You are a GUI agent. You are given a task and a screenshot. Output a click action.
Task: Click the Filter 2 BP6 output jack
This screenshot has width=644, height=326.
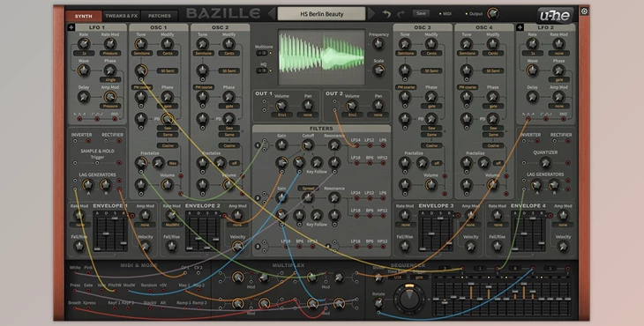[370, 216]
